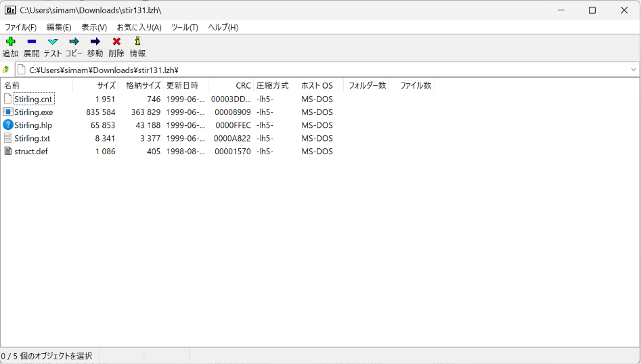Open the 編集(E) menu

[x=59, y=27]
